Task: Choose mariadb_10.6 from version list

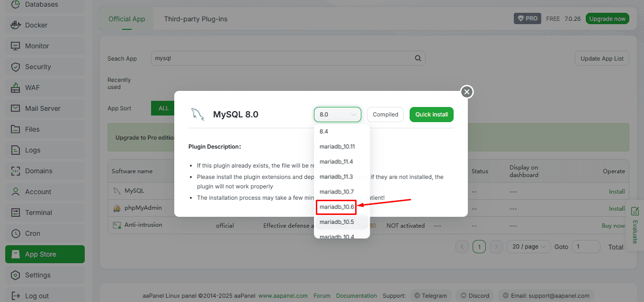Action: click(337, 207)
